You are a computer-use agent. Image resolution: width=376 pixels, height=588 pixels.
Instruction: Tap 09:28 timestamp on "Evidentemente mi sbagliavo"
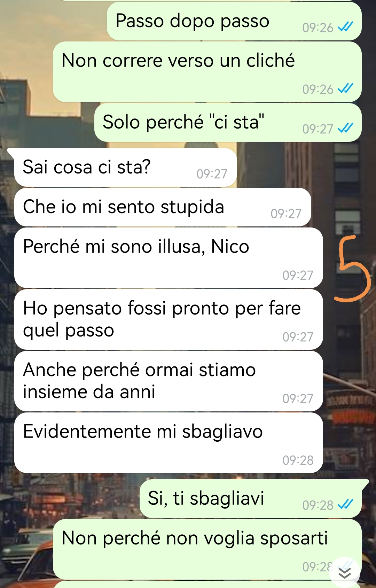[x=298, y=460]
